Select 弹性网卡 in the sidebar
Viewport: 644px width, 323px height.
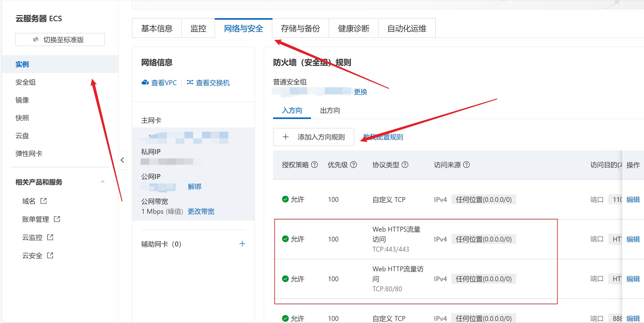60,153
